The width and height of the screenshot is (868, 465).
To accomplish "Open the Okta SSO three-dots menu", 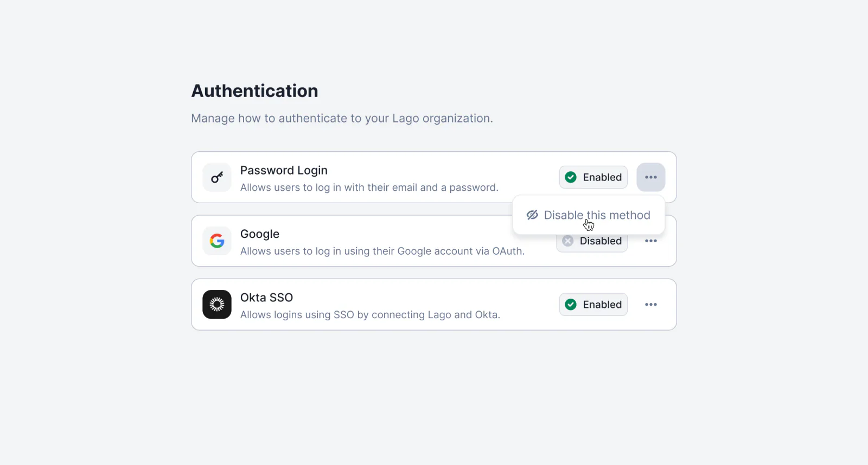I will point(651,305).
